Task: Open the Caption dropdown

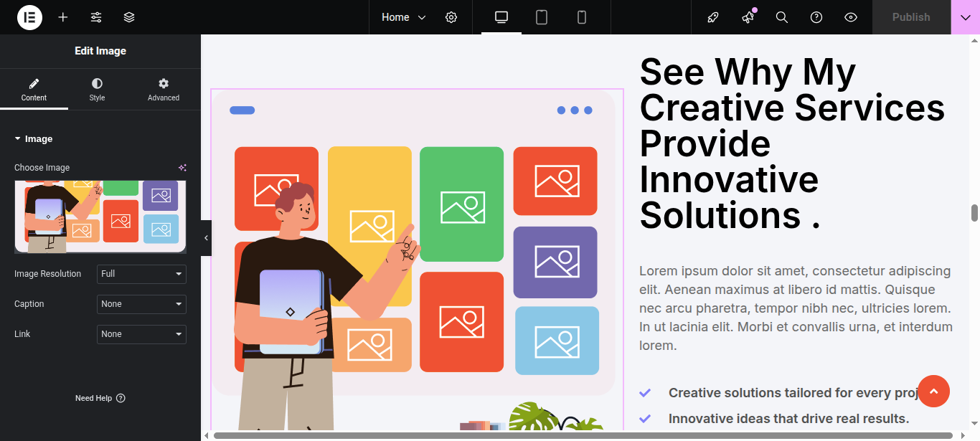Action: pos(141,304)
